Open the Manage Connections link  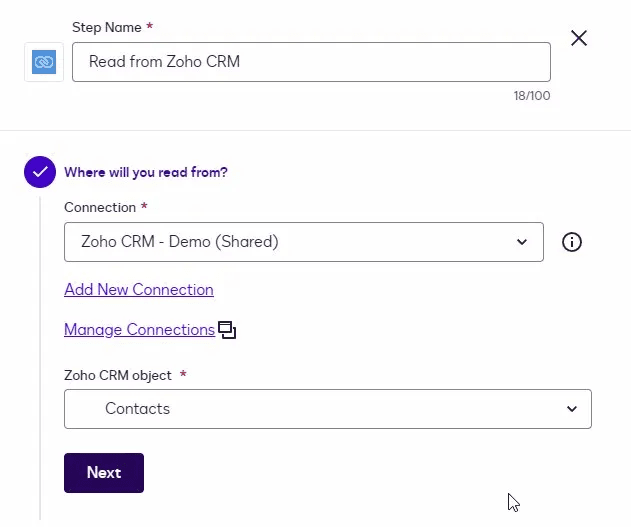(139, 330)
